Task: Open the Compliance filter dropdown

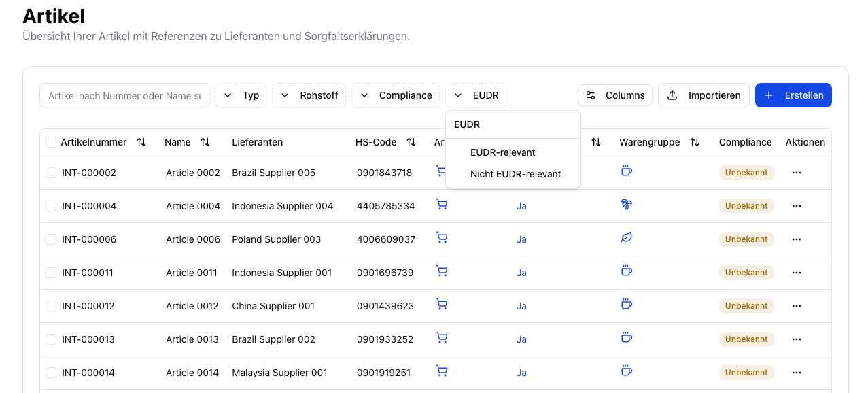Action: coord(396,95)
